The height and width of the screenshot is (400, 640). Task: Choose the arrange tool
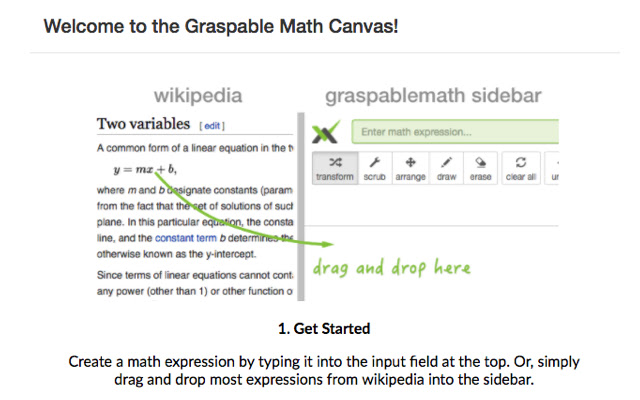coord(410,167)
